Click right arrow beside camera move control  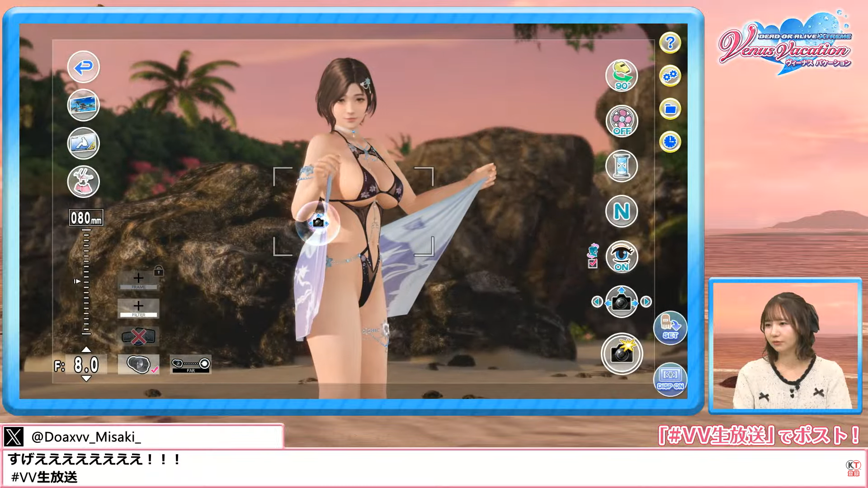coord(646,301)
